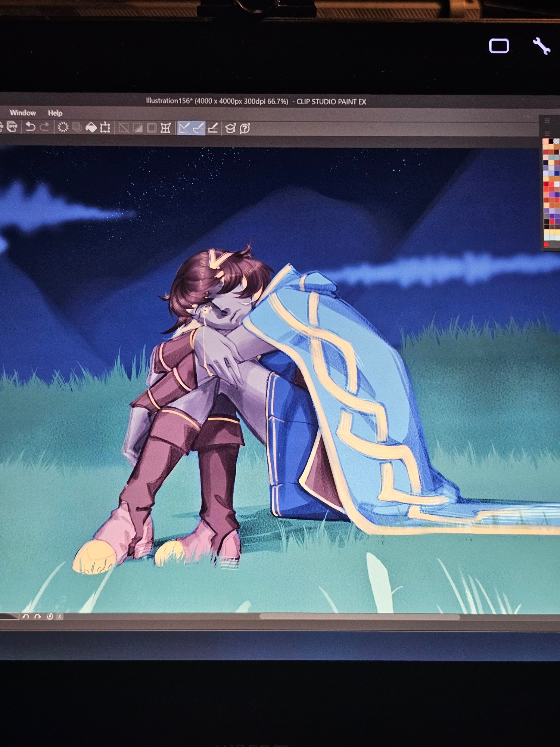Click the Clear (burst) icon in toolbar
This screenshot has width=560, height=747.
click(x=63, y=128)
